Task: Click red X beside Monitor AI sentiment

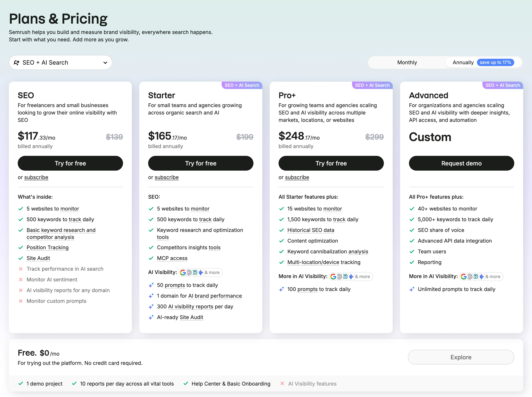Action: (21, 280)
